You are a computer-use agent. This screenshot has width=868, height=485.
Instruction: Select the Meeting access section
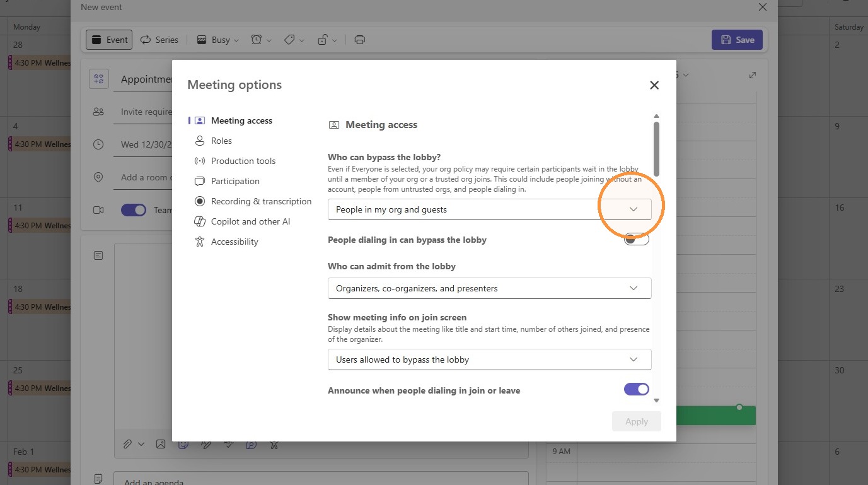pyautogui.click(x=241, y=120)
